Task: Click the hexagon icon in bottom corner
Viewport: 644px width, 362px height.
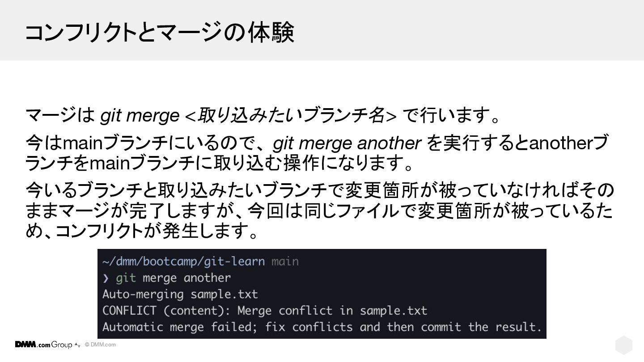Action: tap(623, 345)
